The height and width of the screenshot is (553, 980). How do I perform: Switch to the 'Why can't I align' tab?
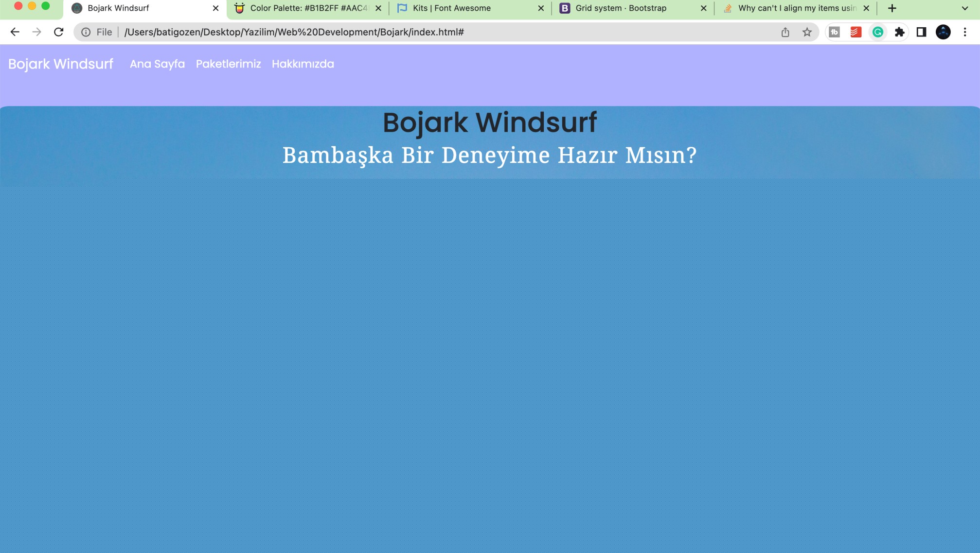(x=797, y=8)
